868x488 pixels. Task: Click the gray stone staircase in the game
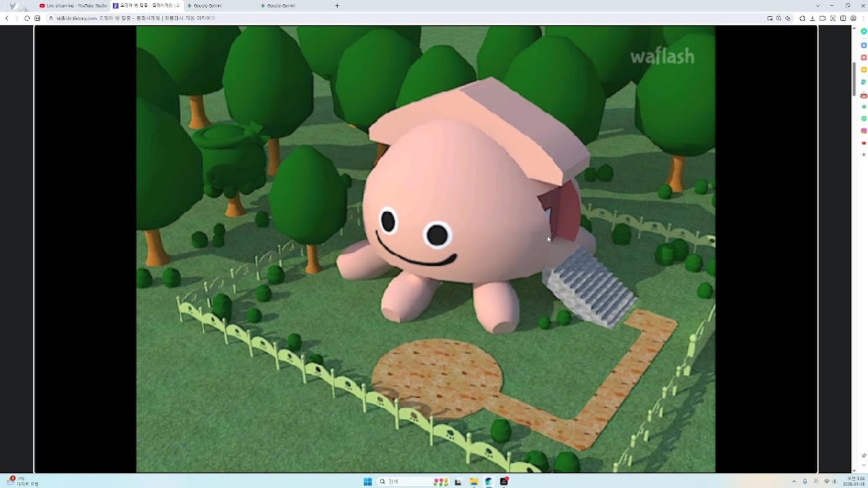click(590, 287)
